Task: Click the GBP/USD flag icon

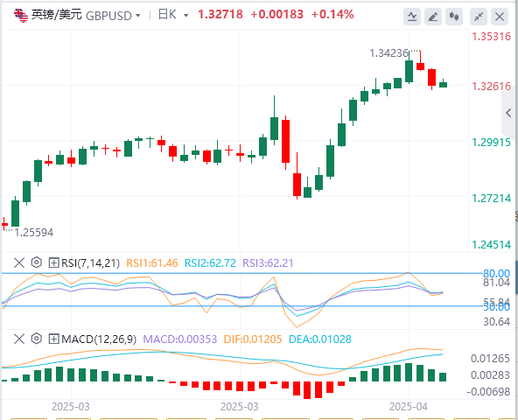Action: click(x=21, y=15)
